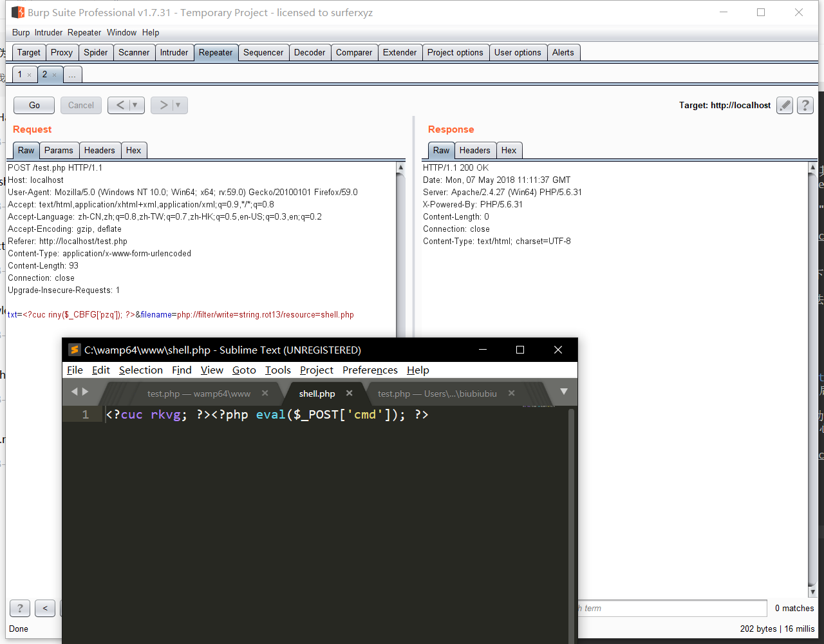Open Sublime Text Preferences menu

click(370, 370)
